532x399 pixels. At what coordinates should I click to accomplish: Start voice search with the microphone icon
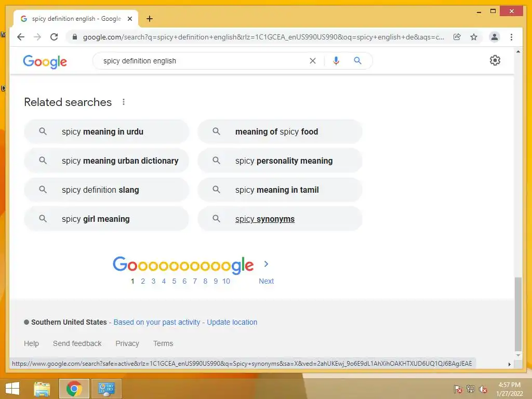(336, 61)
